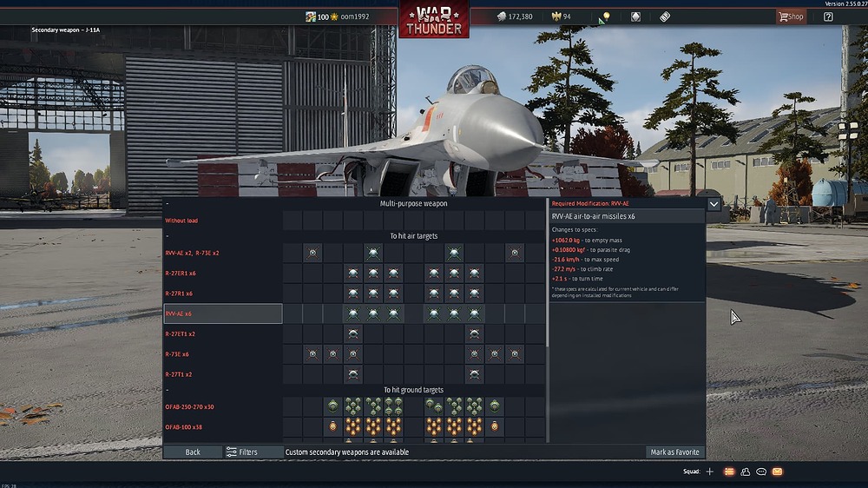Open the Shop cart button
The width and height of the screenshot is (868, 488).
point(791,16)
